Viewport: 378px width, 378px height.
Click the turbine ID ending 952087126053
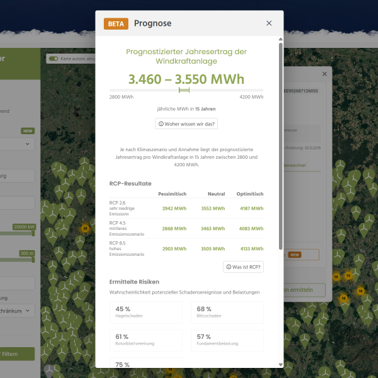pos(301,91)
